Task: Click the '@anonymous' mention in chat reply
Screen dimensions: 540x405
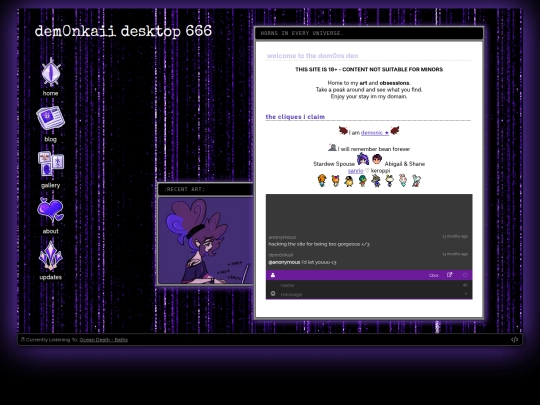Action: tap(284, 262)
